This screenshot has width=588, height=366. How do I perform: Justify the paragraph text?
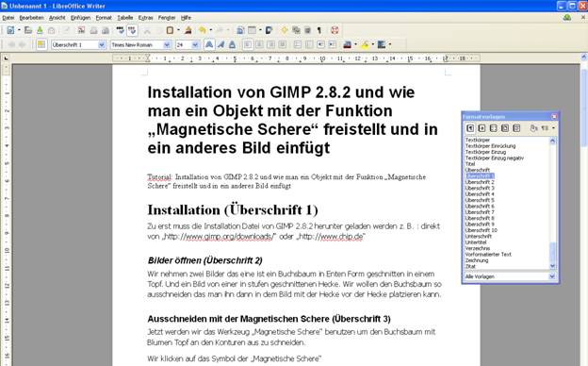283,44
